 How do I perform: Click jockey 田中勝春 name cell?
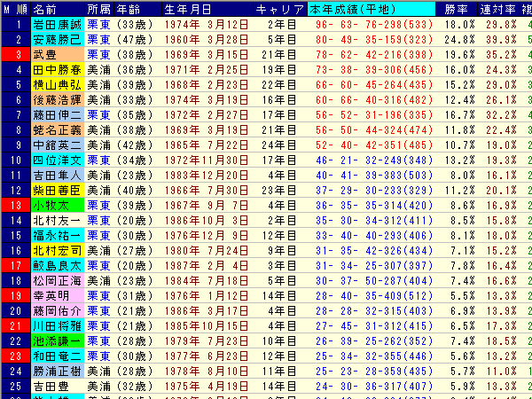(x=57, y=69)
